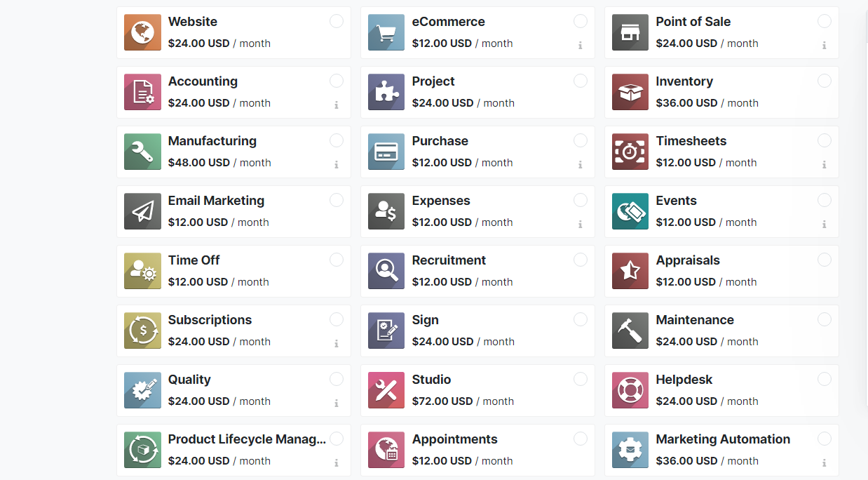Show info for the Timesheets app
The width and height of the screenshot is (868, 480).
coord(825,165)
